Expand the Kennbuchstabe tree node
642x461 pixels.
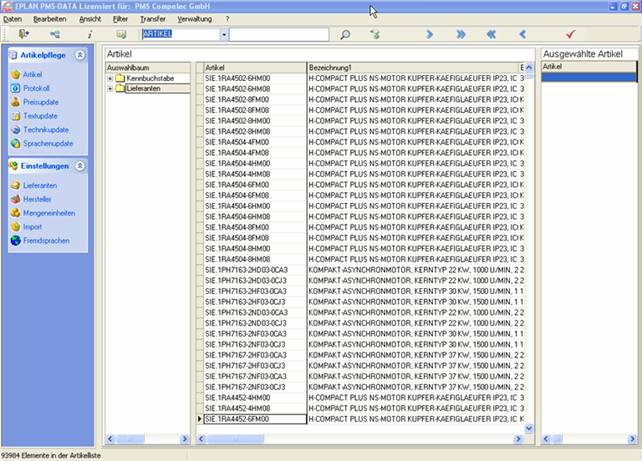(110, 77)
